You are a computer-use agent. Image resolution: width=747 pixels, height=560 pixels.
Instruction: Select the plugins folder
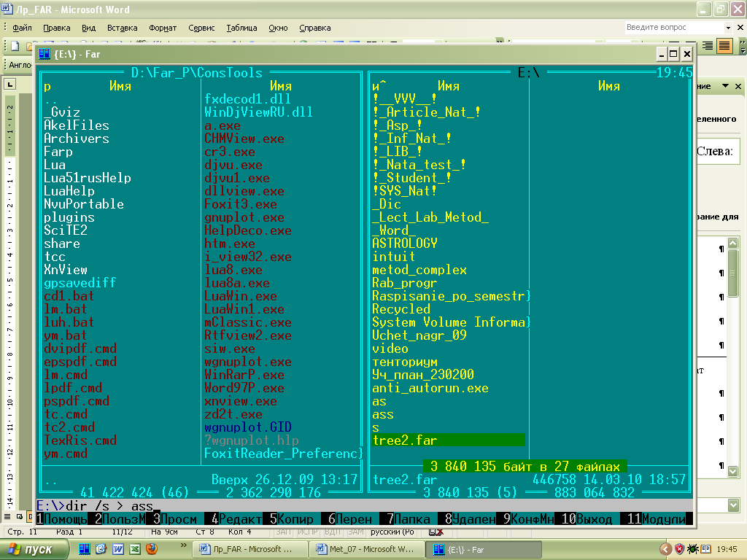[x=69, y=217]
